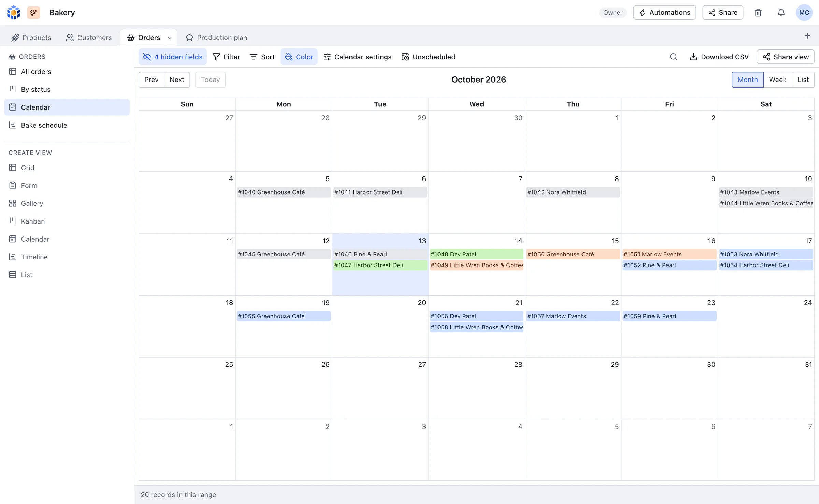
Task: Create a new Timeline view
Action: [67, 257]
